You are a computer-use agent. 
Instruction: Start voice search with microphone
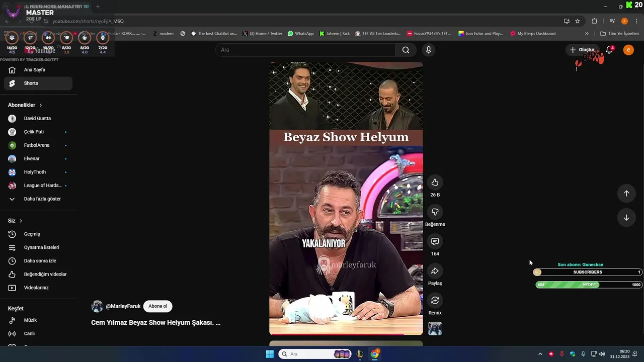(428, 50)
